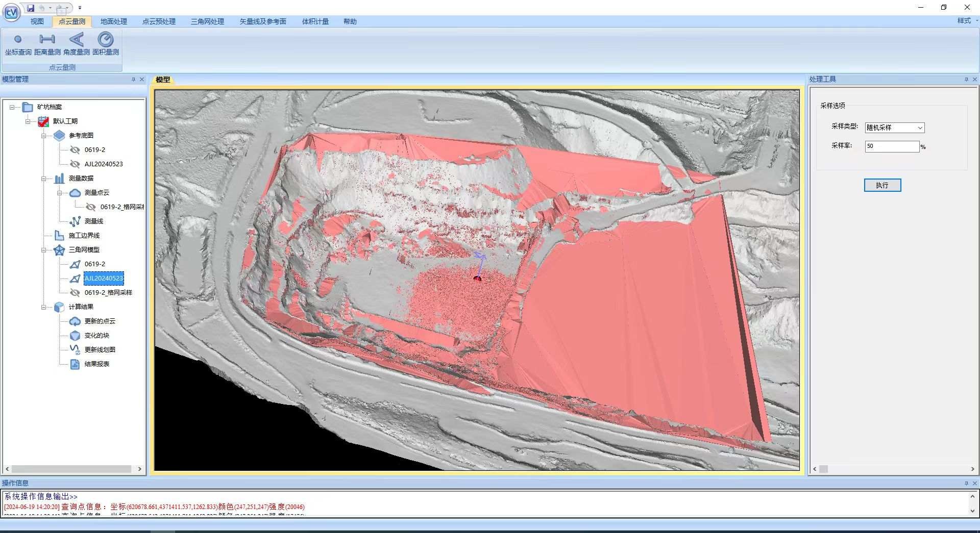Click the 采样率 input field
Screen dimensions: 980x533
891,146
